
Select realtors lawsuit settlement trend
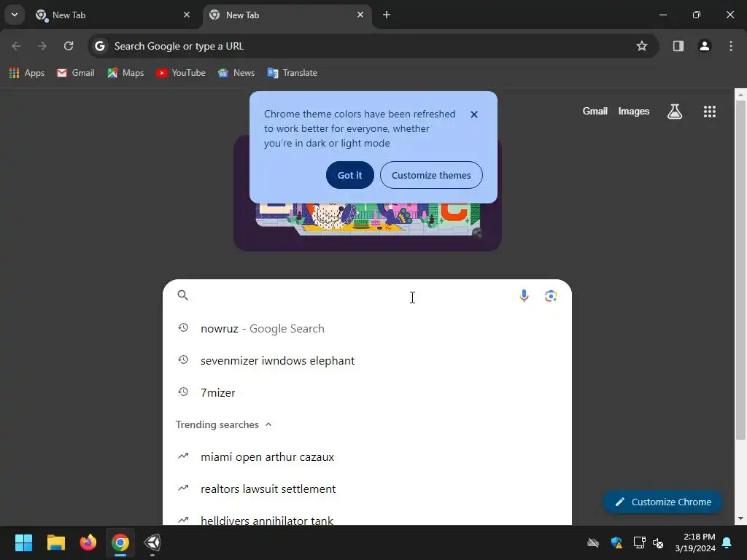click(x=368, y=489)
